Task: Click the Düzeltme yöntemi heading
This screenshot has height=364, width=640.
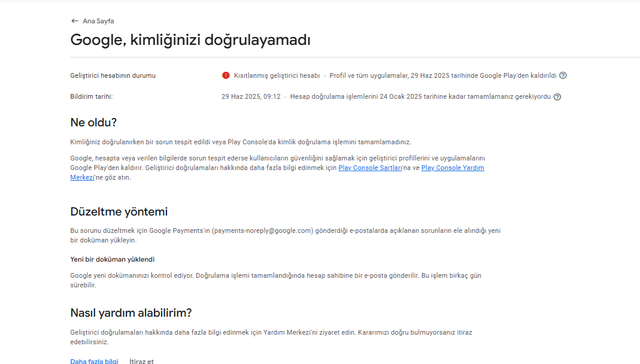Action: [119, 212]
